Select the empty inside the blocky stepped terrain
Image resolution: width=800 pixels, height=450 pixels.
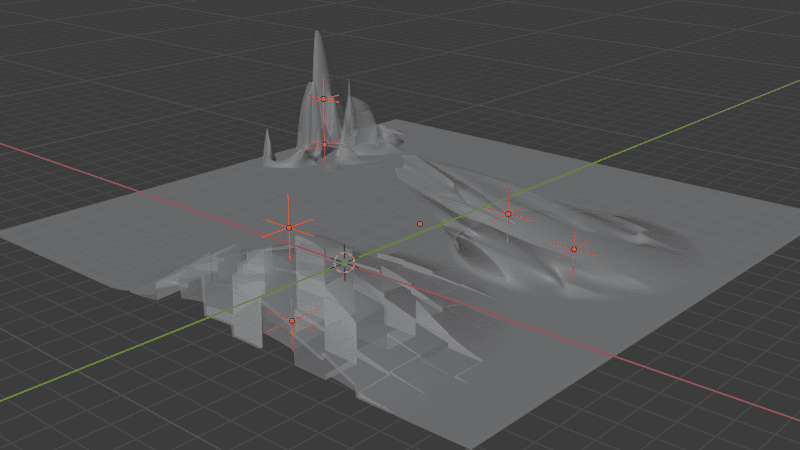[292, 320]
